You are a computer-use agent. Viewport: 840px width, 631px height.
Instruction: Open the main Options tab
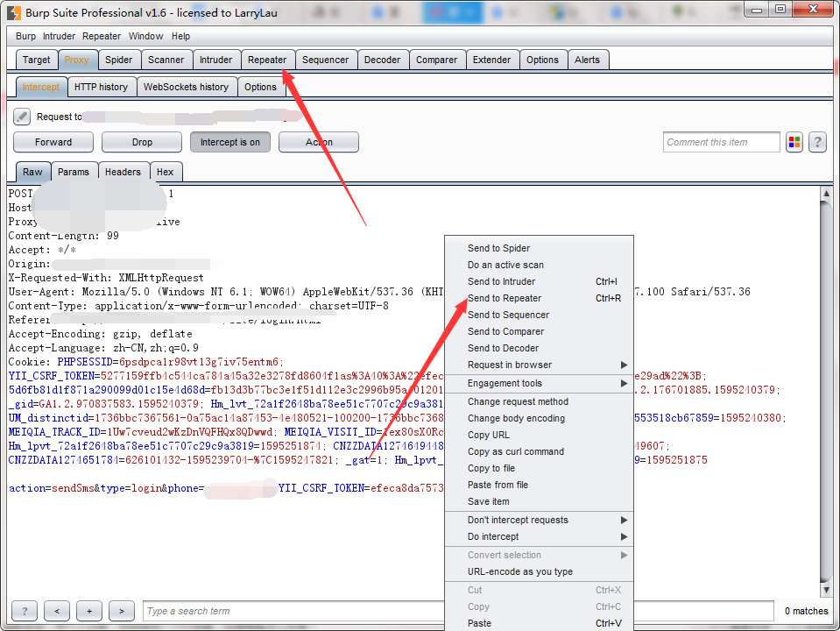[542, 60]
